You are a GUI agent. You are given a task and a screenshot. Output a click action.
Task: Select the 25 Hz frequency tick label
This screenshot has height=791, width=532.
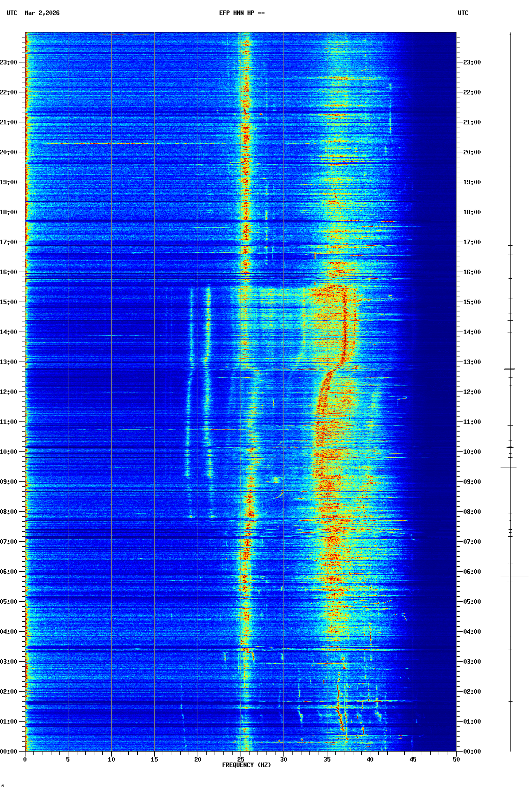(x=241, y=759)
